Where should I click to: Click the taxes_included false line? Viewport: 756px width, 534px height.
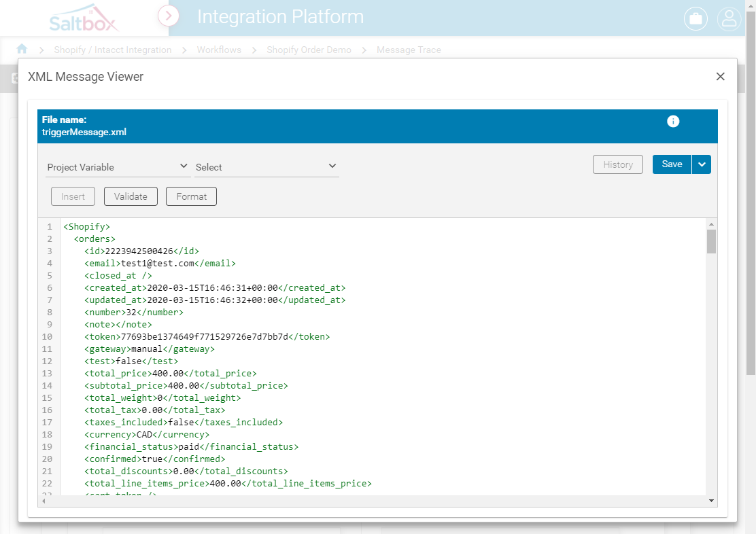point(184,422)
